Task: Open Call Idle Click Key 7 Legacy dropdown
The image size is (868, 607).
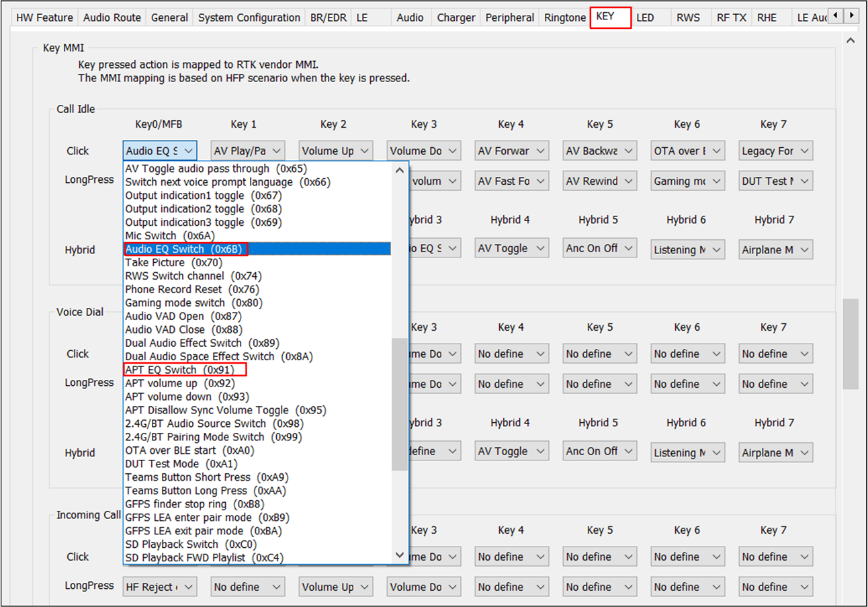Action: 776,151
